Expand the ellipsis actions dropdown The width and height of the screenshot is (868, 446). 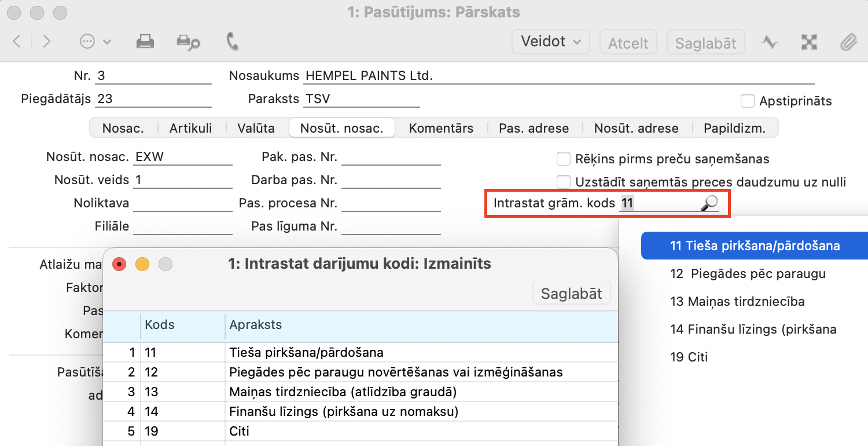pos(95,42)
